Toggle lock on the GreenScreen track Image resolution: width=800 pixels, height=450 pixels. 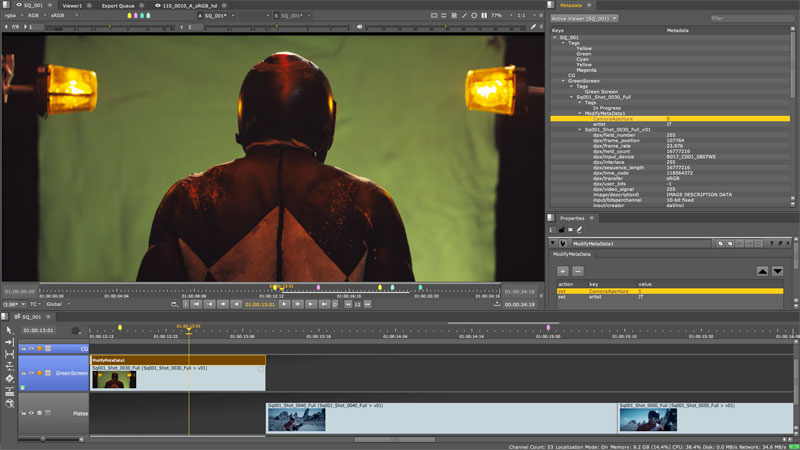[23, 373]
